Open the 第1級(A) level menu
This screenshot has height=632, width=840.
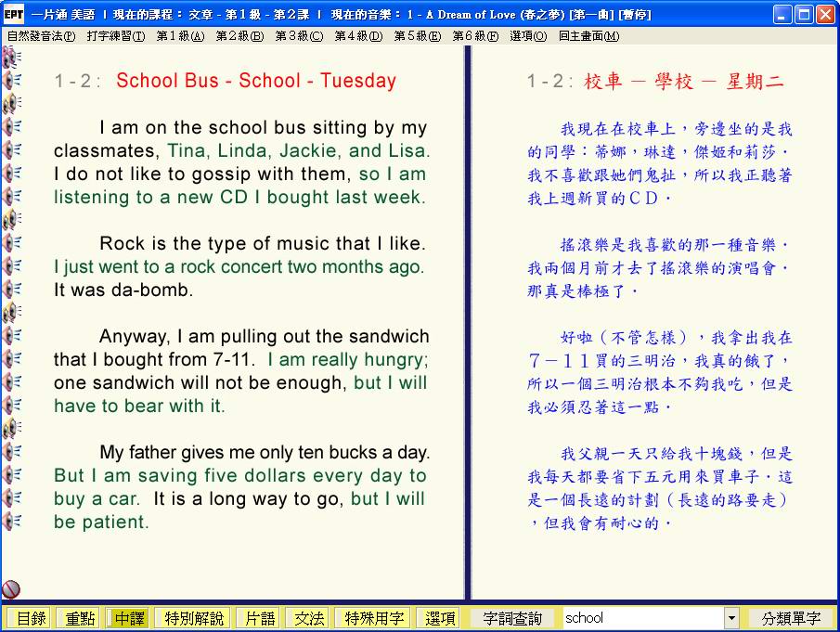(180, 36)
